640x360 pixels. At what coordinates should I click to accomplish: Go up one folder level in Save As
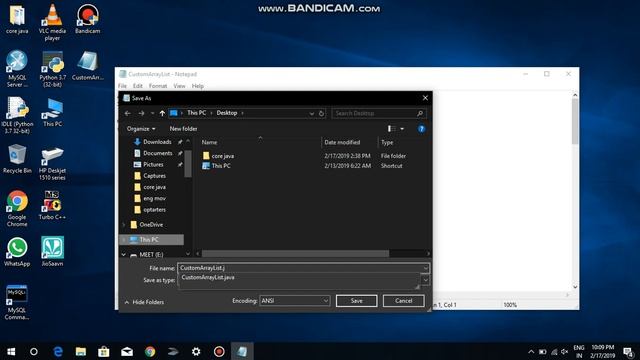(162, 113)
